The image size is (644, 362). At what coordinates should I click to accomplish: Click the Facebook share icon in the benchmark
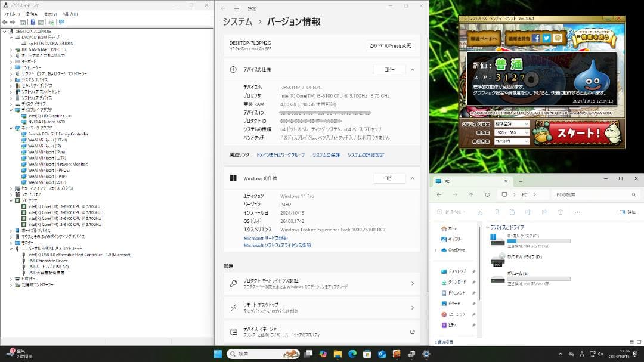pyautogui.click(x=535, y=38)
